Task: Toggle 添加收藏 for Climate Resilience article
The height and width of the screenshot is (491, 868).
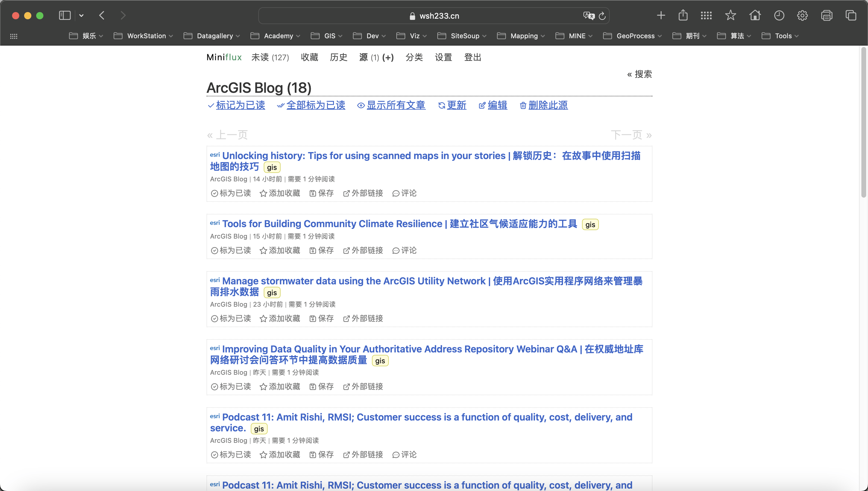Action: tap(280, 251)
